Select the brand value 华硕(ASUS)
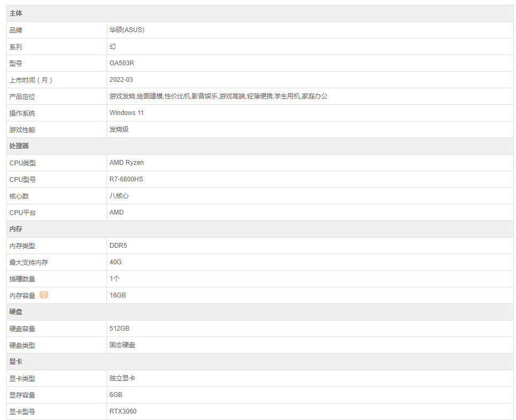Screen dimensions: 516x420 [127, 30]
